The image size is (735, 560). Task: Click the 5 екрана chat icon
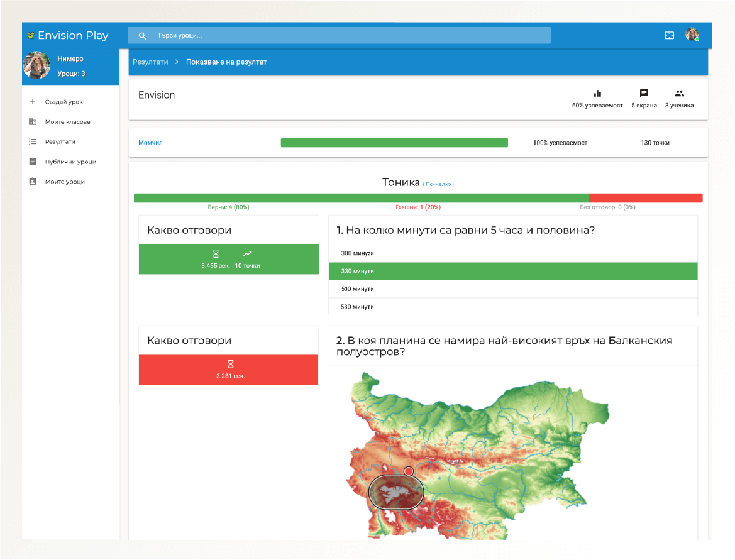[644, 94]
